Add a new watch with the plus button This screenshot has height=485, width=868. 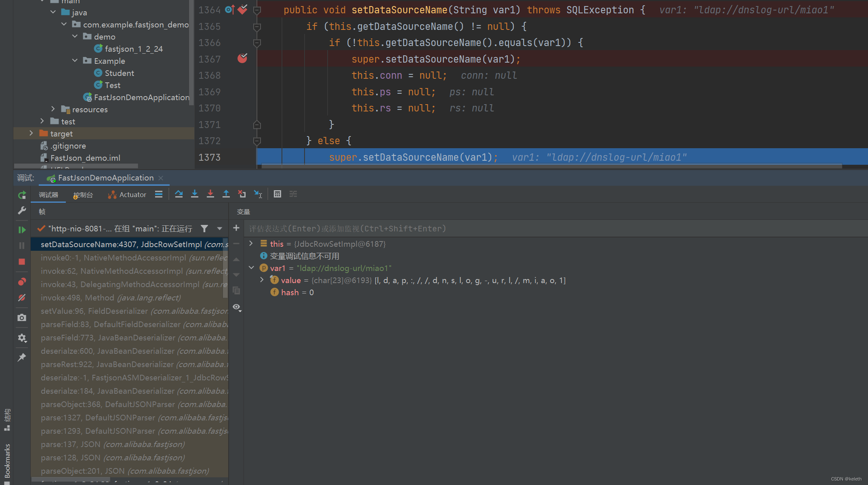236,228
